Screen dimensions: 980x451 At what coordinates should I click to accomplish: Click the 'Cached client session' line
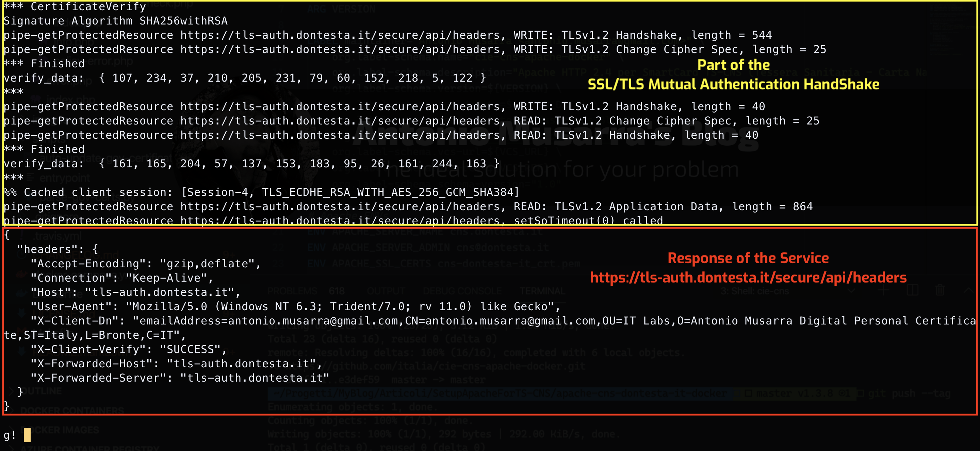tap(261, 192)
